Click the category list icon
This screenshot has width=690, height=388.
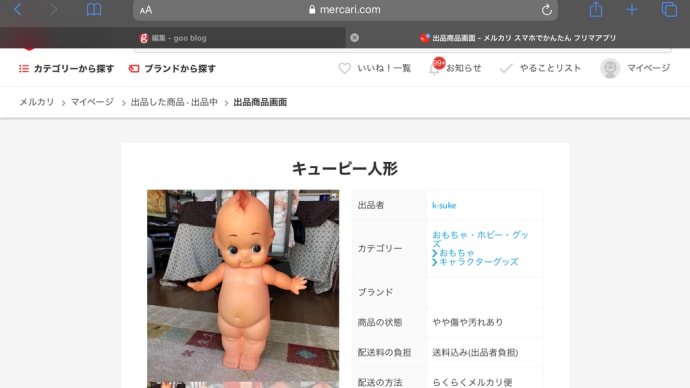(x=24, y=69)
